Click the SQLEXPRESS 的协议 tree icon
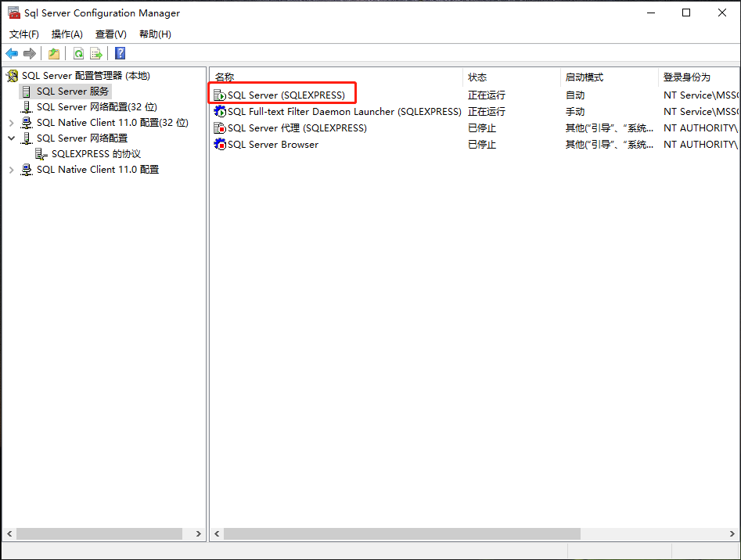The width and height of the screenshot is (741, 560). [x=41, y=154]
